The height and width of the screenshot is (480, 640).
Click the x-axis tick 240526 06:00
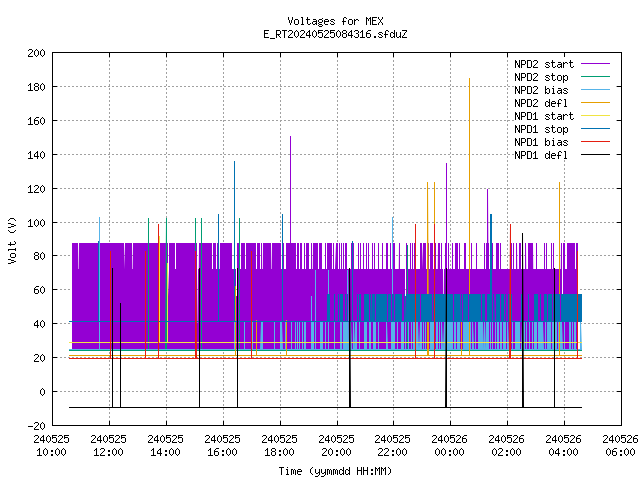[620, 446]
